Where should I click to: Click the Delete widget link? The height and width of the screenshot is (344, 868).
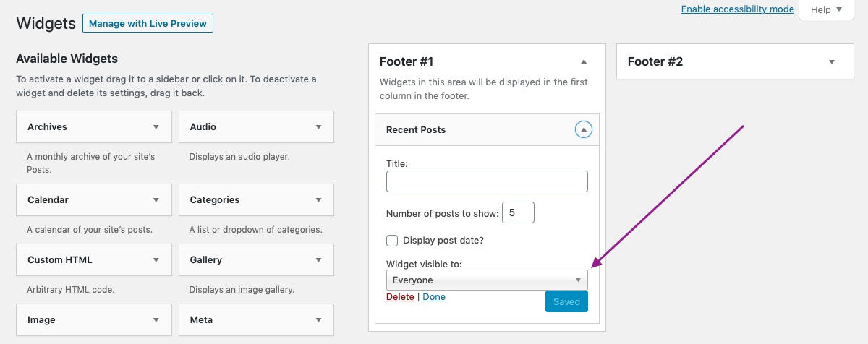click(400, 297)
